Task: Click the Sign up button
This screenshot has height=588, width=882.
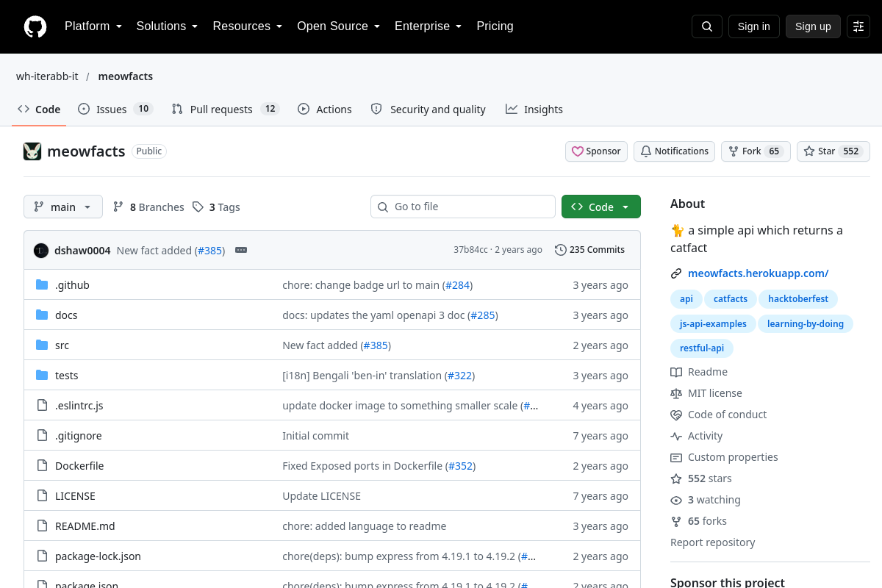Action: tap(813, 26)
